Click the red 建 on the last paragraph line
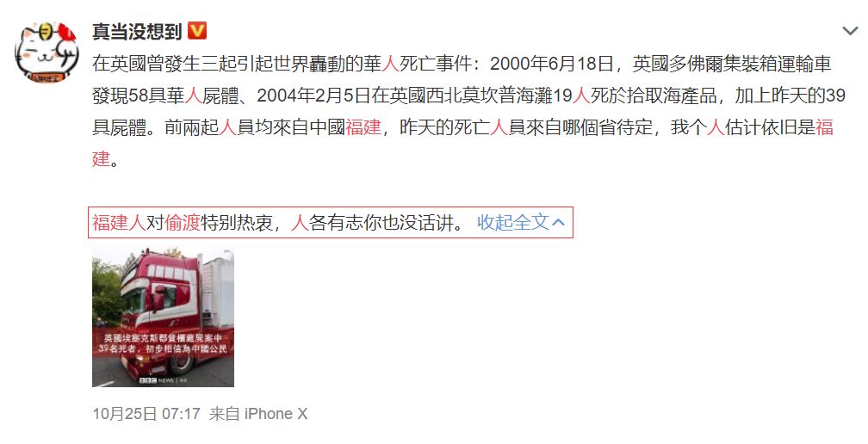 point(101,158)
